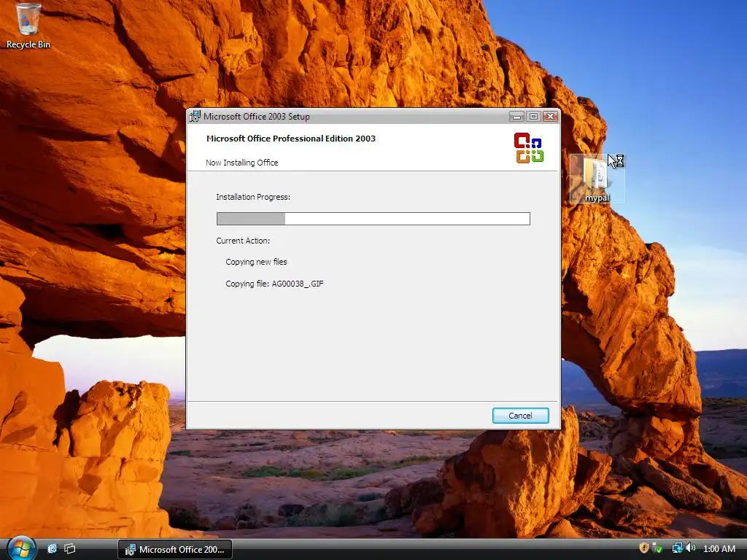Select Microsoft Office 2003 taskbar button

point(175,550)
